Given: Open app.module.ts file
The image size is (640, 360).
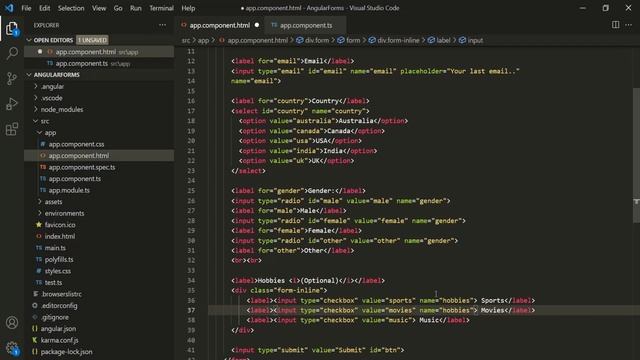Looking at the screenshot, I should (69, 190).
